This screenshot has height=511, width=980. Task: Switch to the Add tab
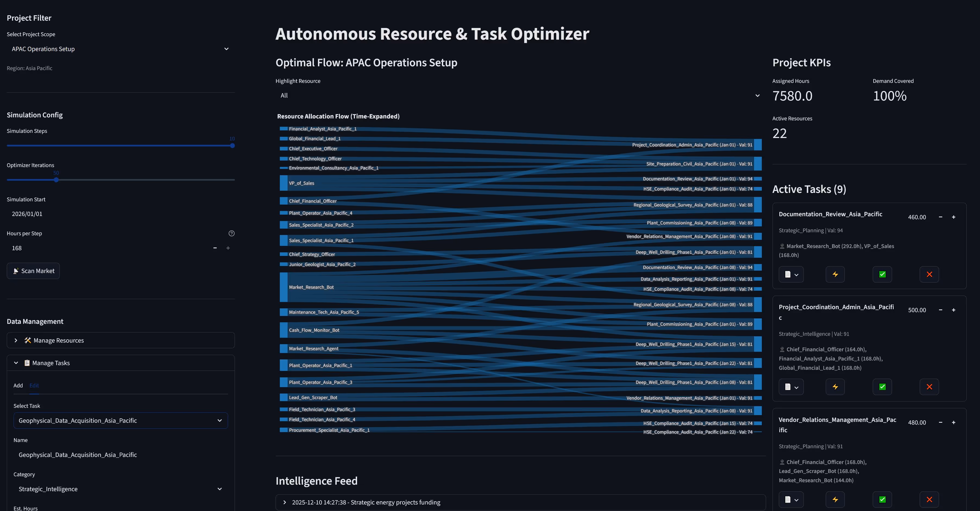click(18, 385)
